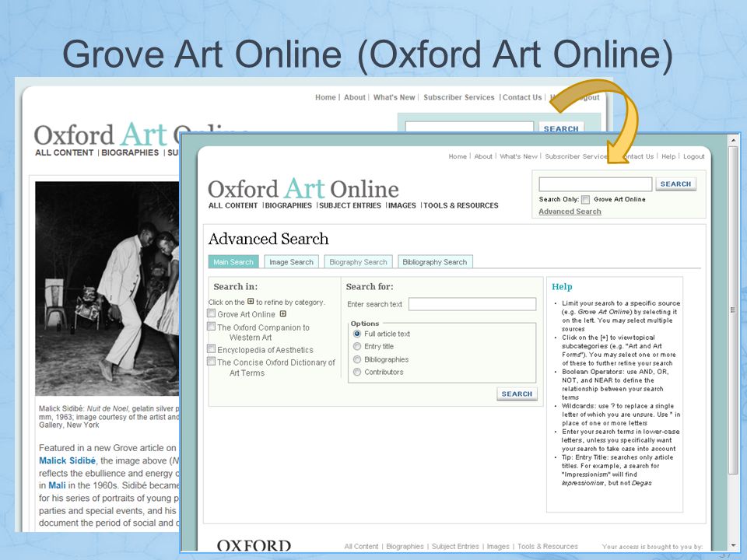The height and width of the screenshot is (560, 747).
Task: Open ALL CONTENT in front window nav
Action: 233,205
